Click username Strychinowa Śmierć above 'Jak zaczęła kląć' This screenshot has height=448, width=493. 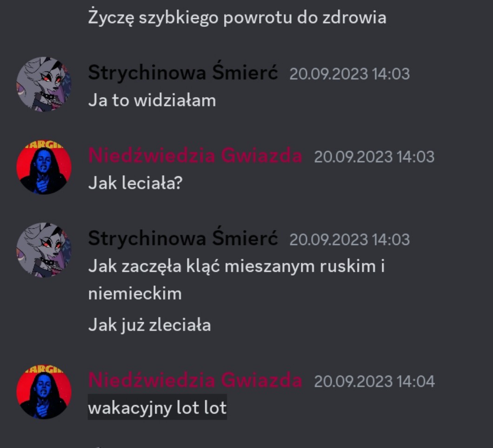[x=183, y=238]
